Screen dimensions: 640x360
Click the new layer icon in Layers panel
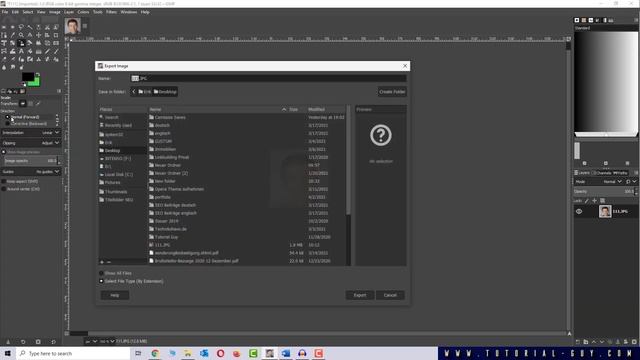(578, 342)
